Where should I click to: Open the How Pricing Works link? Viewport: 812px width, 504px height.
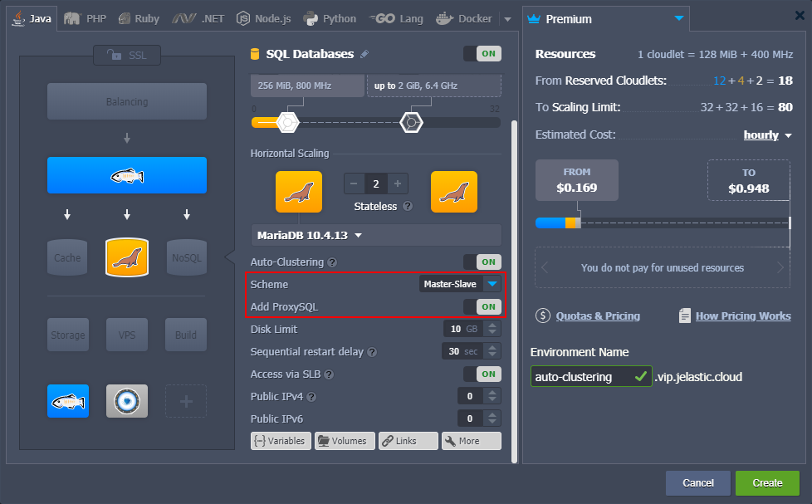pos(743,316)
